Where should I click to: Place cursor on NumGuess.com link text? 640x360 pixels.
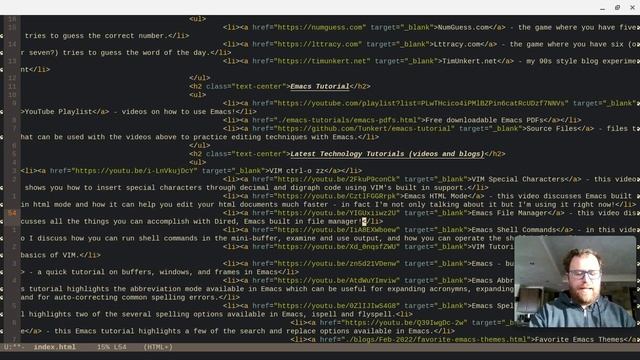tap(463, 27)
